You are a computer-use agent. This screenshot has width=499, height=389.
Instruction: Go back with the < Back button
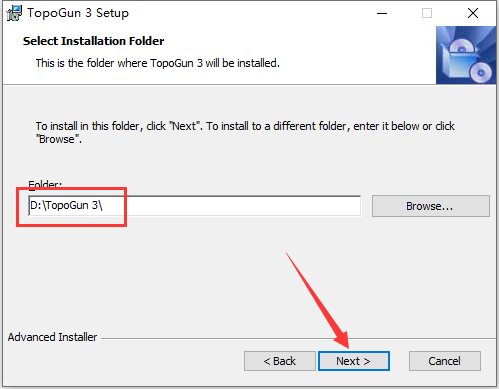(x=280, y=361)
